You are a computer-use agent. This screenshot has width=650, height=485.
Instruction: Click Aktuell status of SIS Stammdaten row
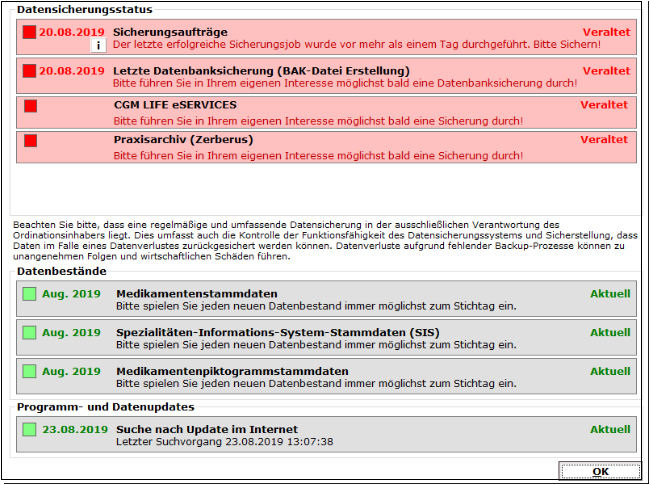pos(610,332)
